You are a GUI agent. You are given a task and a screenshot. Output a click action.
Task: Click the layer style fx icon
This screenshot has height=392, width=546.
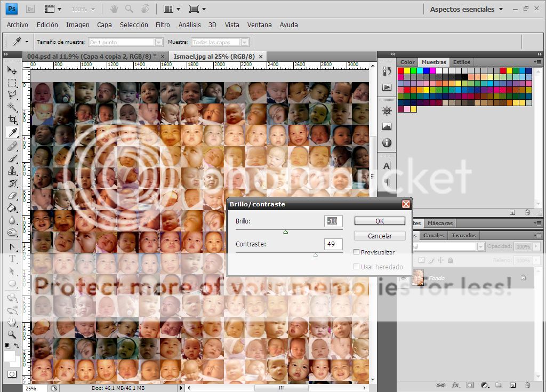[x=455, y=385]
